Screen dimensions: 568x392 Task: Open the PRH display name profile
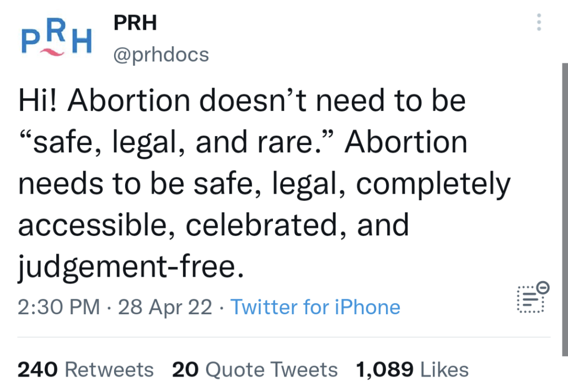135,23
